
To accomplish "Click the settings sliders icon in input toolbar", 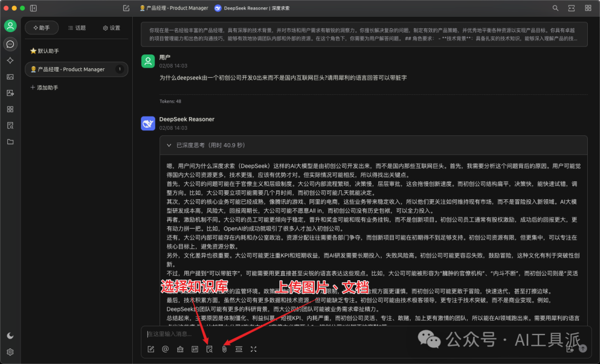I will 195,349.
